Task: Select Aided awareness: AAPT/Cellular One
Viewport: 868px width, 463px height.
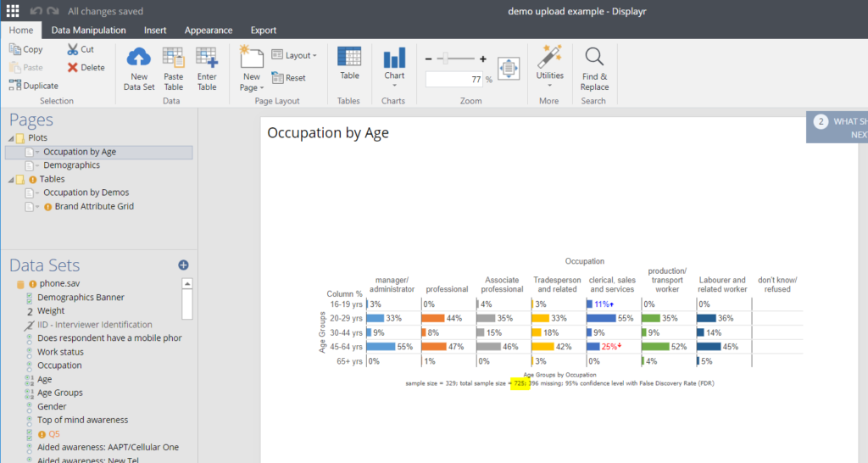Action: pos(108,447)
